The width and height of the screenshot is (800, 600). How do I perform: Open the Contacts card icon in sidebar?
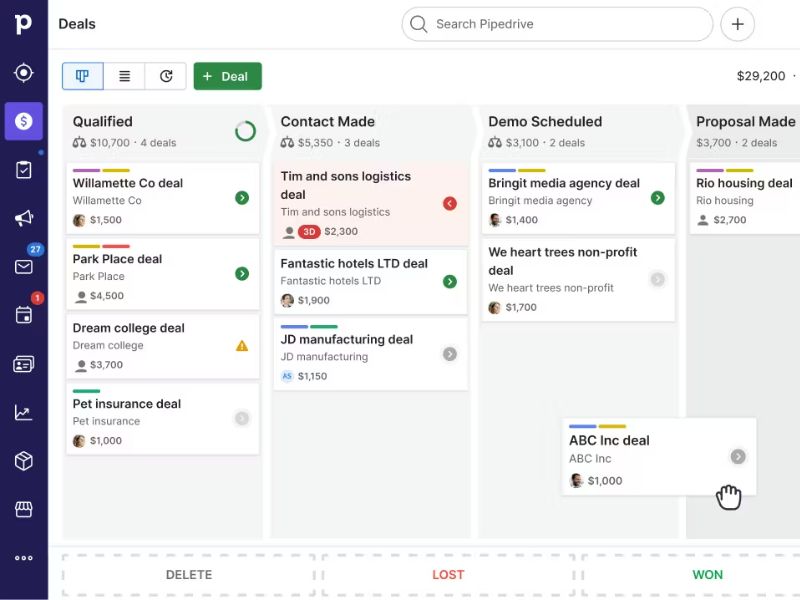click(x=23, y=364)
